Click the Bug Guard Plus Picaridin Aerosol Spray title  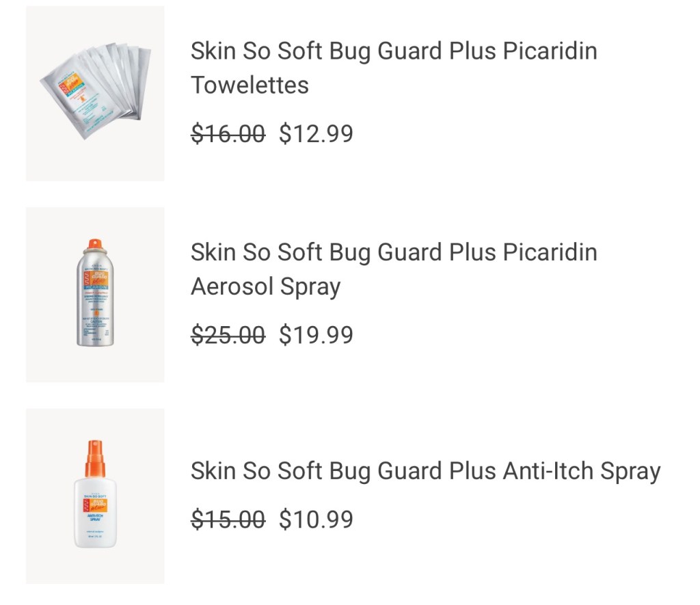(x=393, y=269)
